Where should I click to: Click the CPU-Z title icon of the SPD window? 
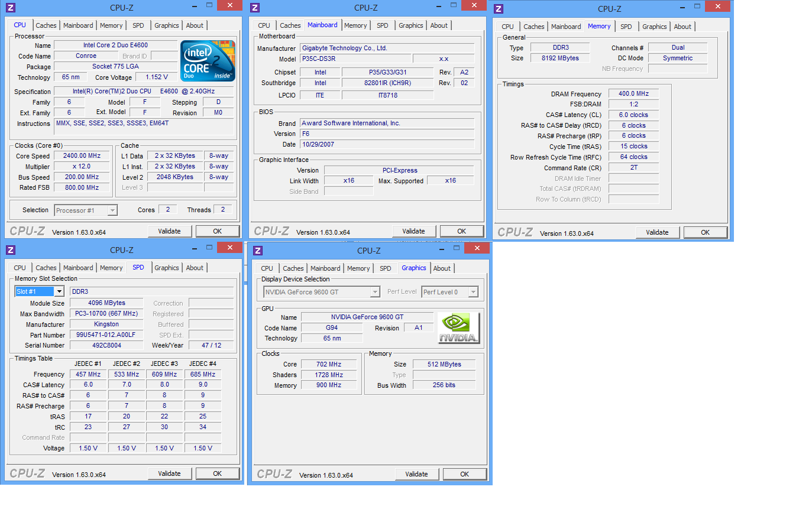pyautogui.click(x=11, y=250)
